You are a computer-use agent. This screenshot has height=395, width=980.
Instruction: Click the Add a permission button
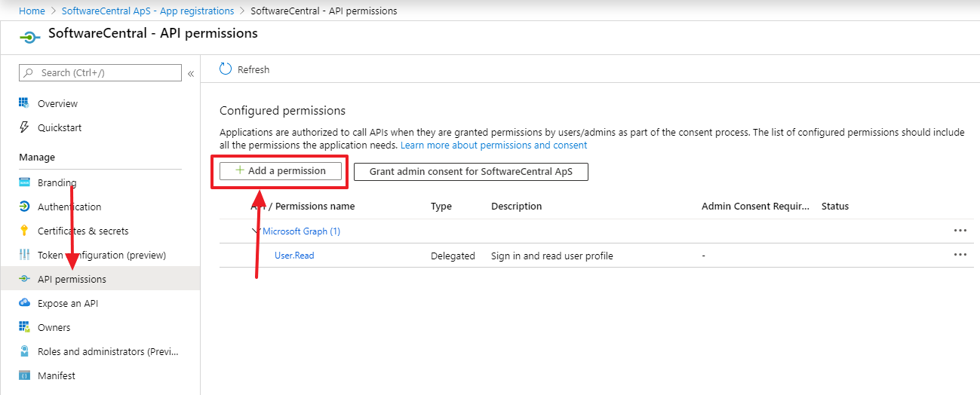pyautogui.click(x=280, y=171)
